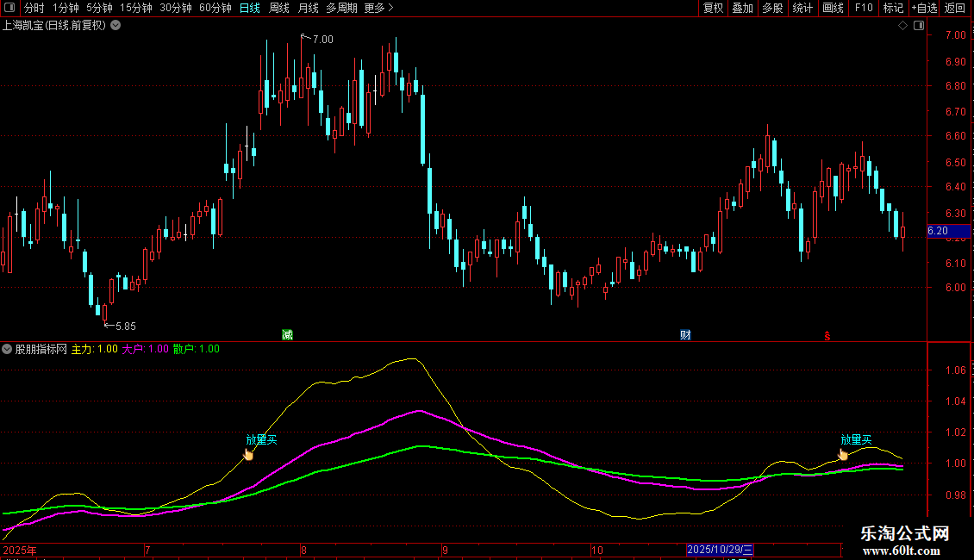Click the 大户: 1.00 indicator value
This screenshot has height=560, width=974.
point(145,349)
